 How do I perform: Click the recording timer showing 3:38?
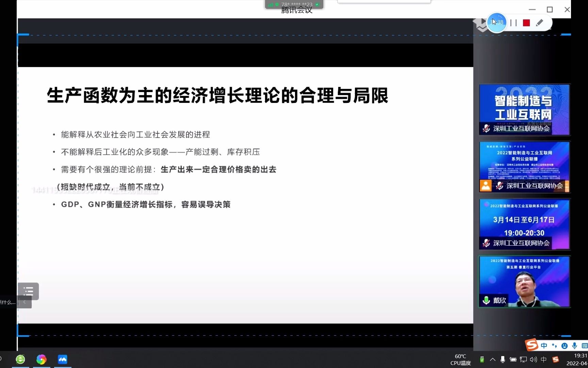tap(497, 22)
